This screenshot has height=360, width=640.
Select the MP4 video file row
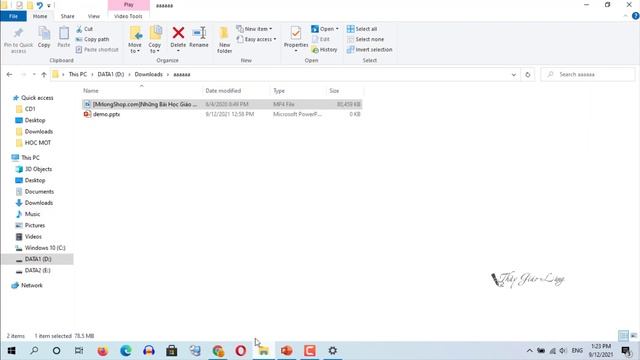point(222,104)
